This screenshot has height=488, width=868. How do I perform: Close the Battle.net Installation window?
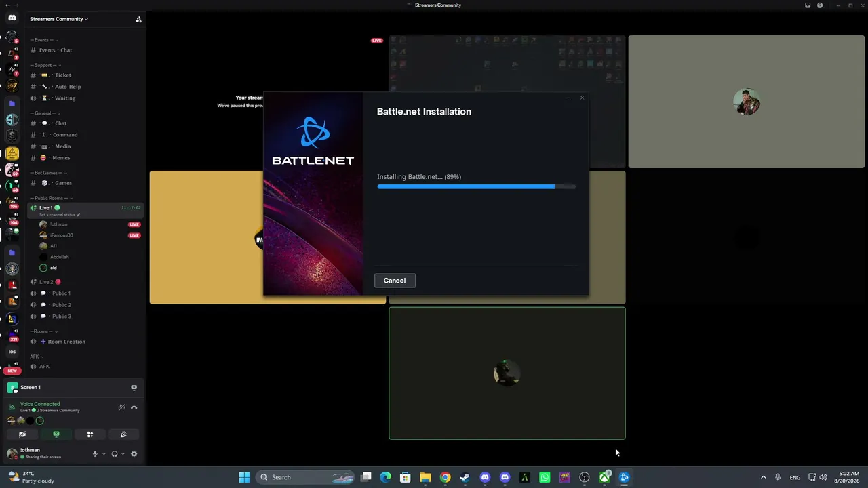pyautogui.click(x=582, y=98)
